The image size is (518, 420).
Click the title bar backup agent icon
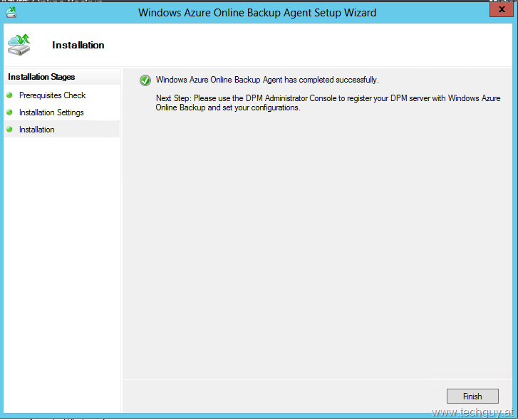click(11, 13)
